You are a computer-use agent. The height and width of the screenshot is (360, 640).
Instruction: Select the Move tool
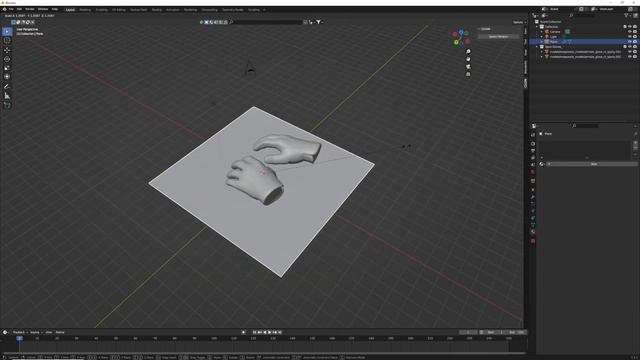[7, 50]
